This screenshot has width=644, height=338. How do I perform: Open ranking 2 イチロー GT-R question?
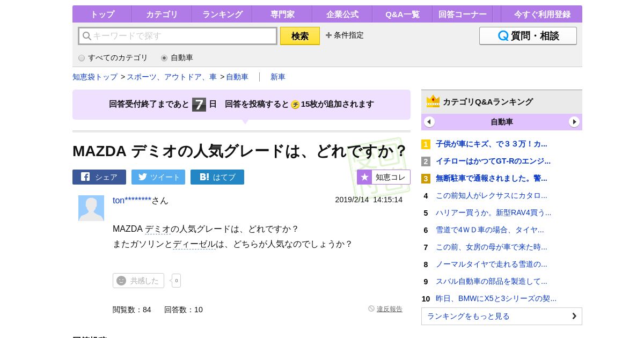click(493, 161)
